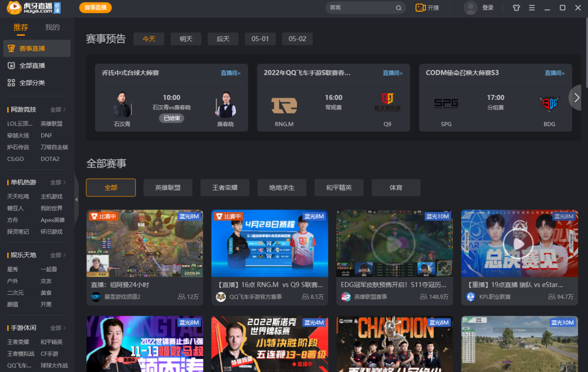Click the search input field
This screenshot has height=372, width=588.
point(360,8)
